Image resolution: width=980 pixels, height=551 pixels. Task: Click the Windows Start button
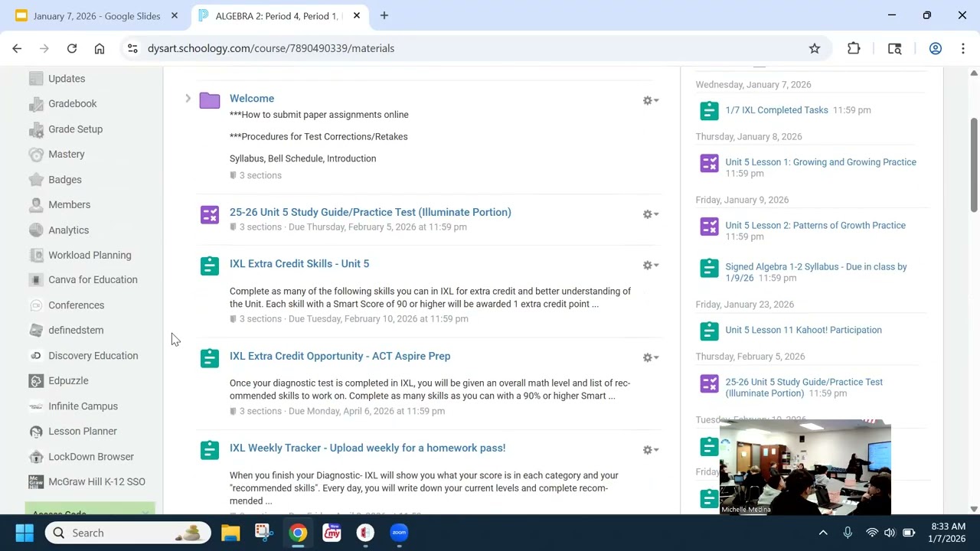pyautogui.click(x=24, y=533)
